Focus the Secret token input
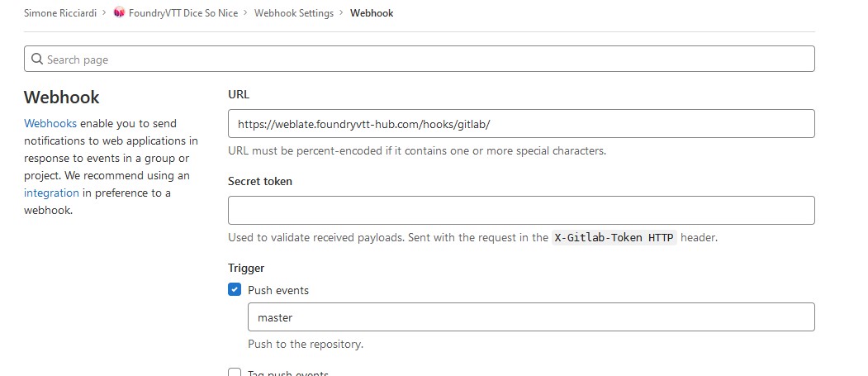The image size is (868, 376). coord(521,210)
